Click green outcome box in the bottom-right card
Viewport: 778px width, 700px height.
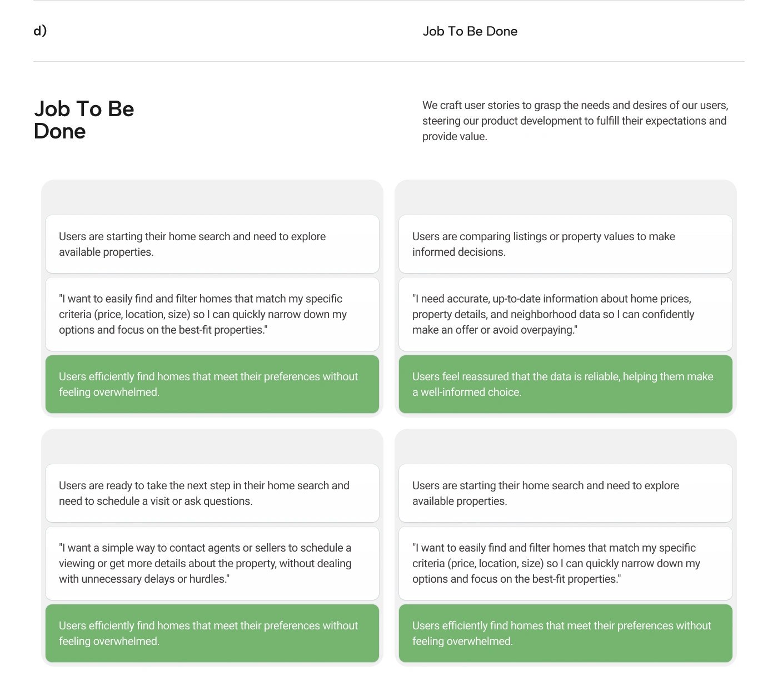[565, 633]
